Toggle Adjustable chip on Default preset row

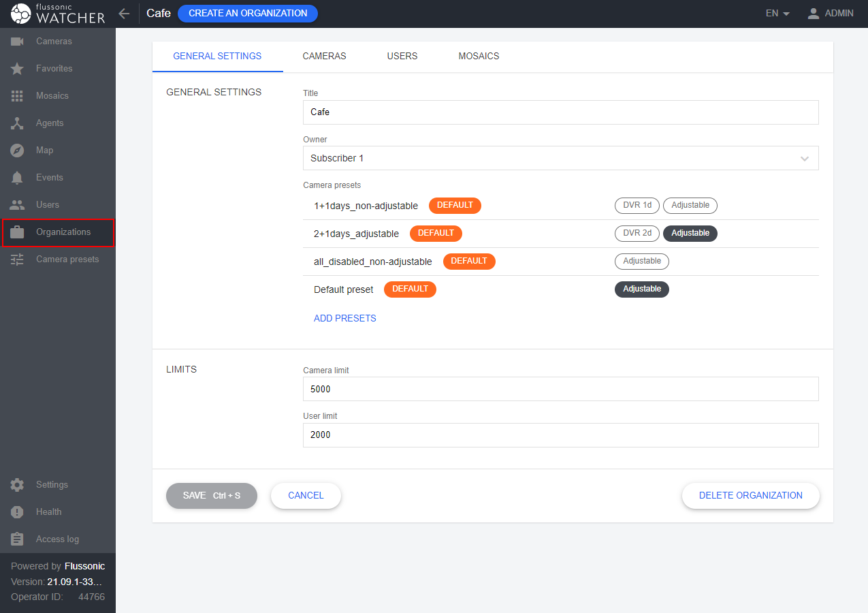[641, 289]
